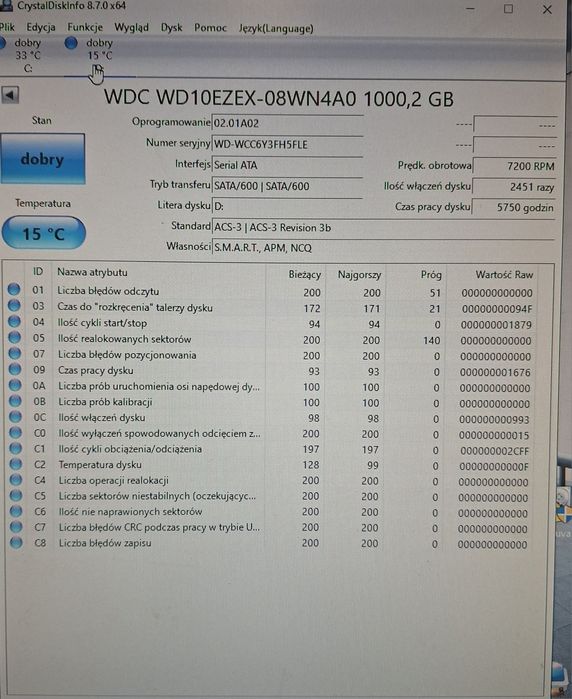
Task: Select 'Czas do "rozkręcenia" talerzy dysku' row
Action: tap(271, 308)
